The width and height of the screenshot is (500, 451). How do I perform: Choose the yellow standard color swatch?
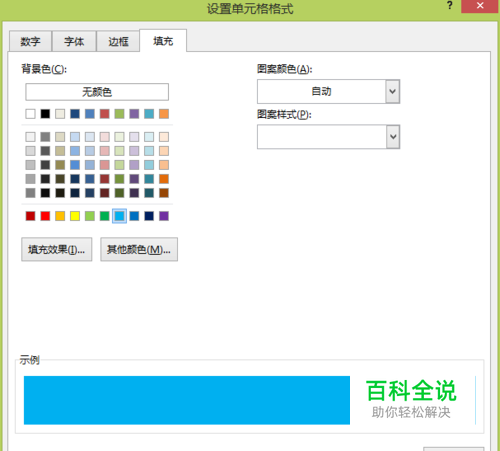coord(75,216)
